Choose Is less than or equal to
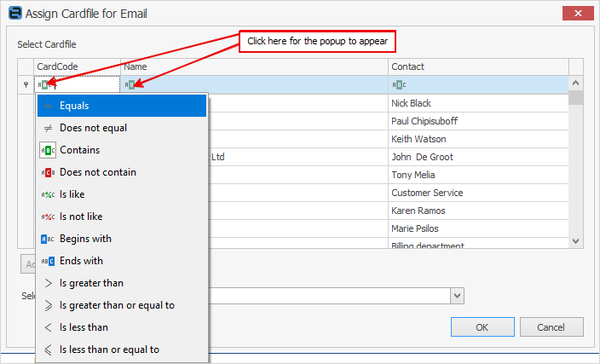Image resolution: width=600 pixels, height=364 pixels. tap(122, 350)
